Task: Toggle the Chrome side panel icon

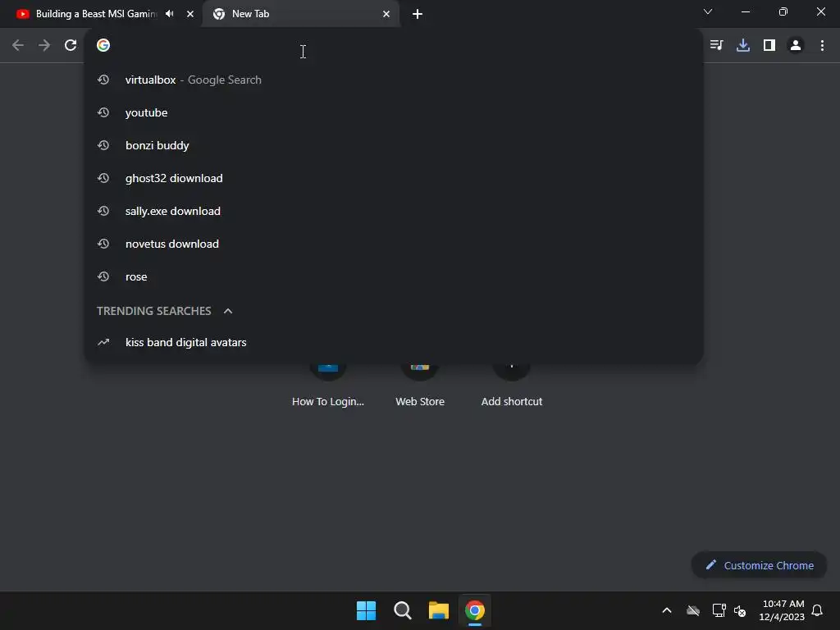Action: tap(769, 46)
